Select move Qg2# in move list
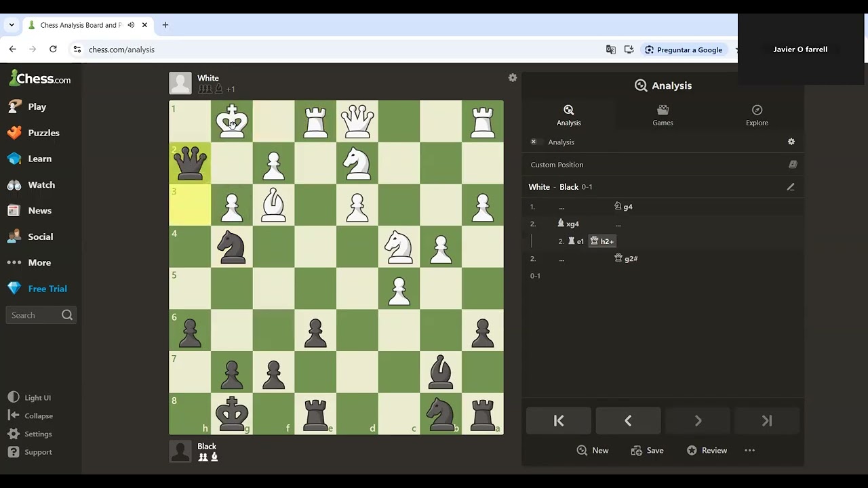The height and width of the screenshot is (488, 868). [x=626, y=258]
